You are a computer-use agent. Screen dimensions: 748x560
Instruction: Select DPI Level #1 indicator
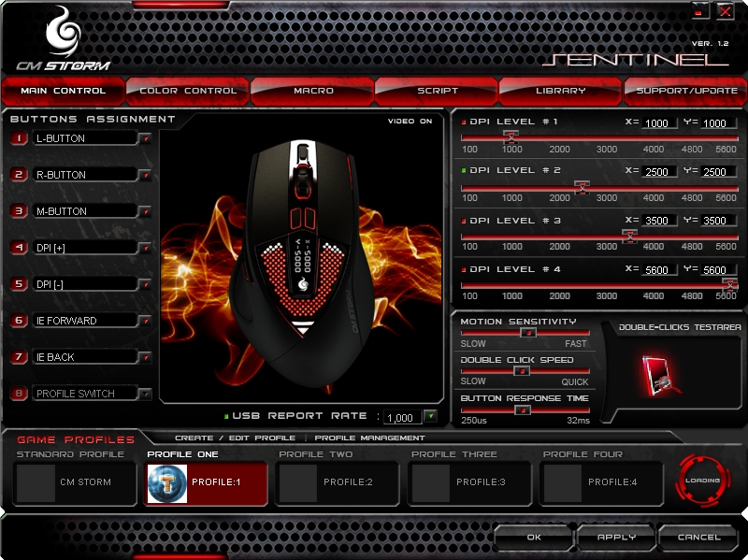pyautogui.click(x=464, y=122)
